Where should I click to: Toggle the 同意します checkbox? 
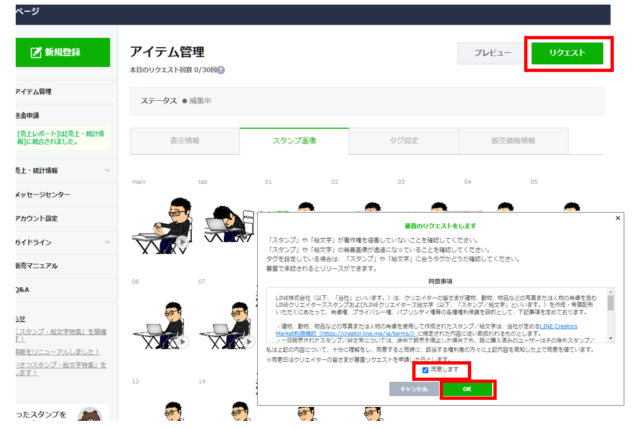tap(425, 370)
